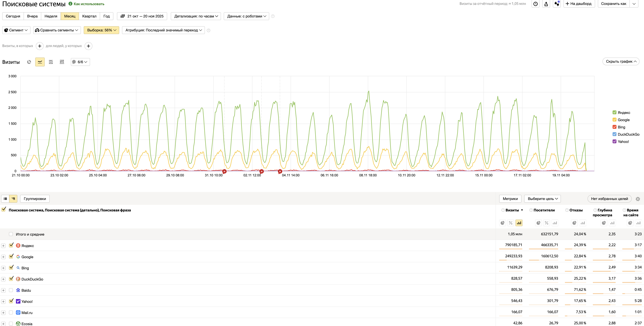This screenshot has height=326, width=644.
Task: Click the Группировки button
Action: click(x=35, y=199)
